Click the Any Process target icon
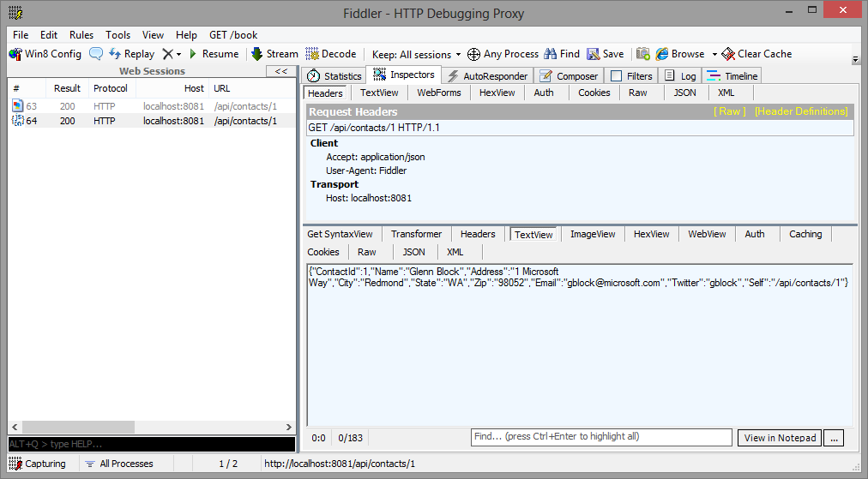This screenshot has width=868, height=479. [x=473, y=54]
